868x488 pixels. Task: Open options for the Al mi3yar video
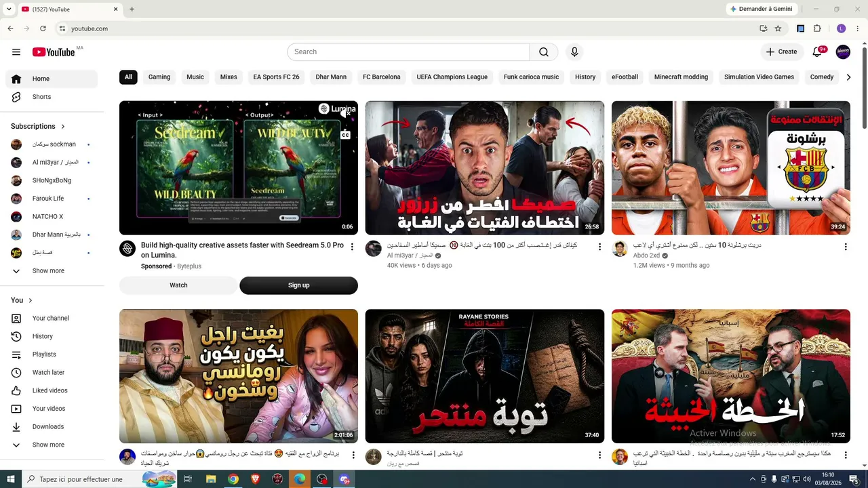tap(599, 247)
